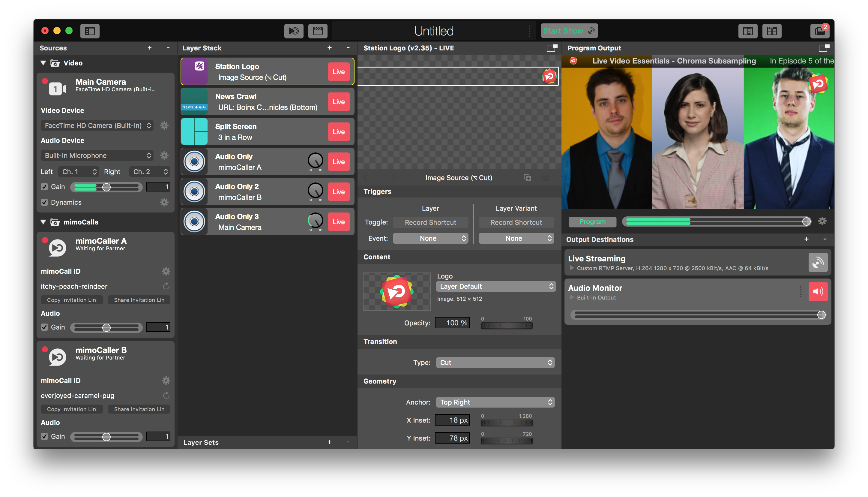Toggle mimoCaller B Gain checkbox

44,436
